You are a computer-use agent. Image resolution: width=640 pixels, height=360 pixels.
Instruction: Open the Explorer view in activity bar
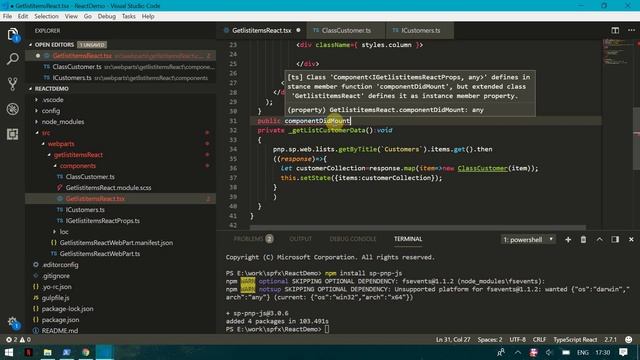(13, 34)
